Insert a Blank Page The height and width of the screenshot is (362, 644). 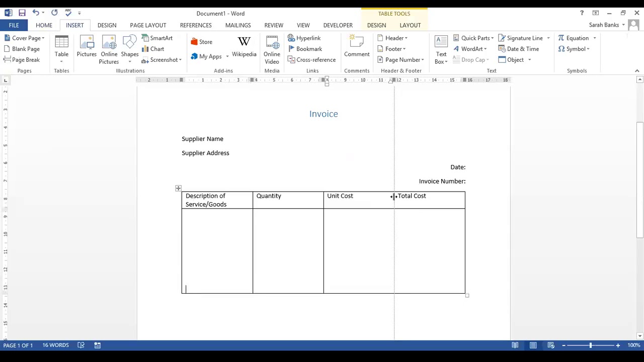pyautogui.click(x=22, y=49)
